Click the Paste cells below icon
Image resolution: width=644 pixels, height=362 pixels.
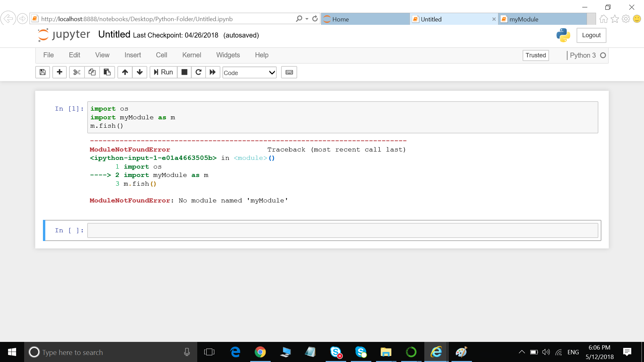(107, 72)
